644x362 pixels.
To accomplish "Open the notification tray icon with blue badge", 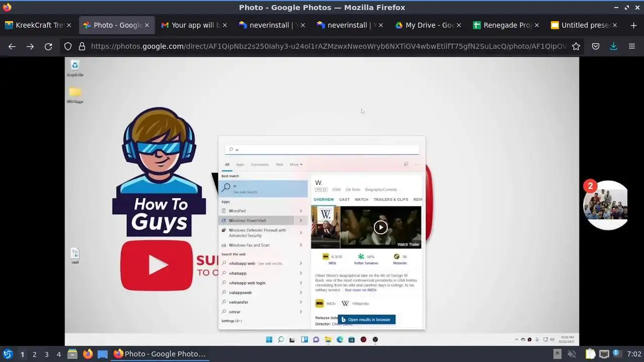I will point(616,354).
